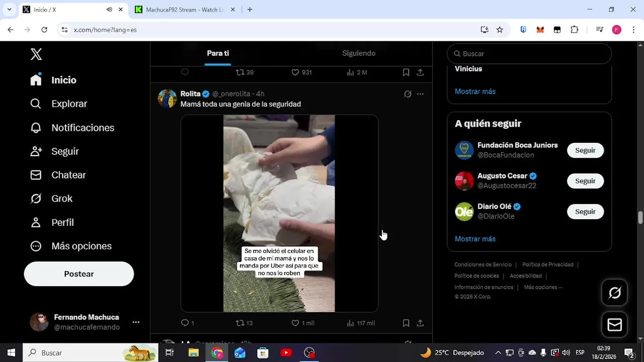Open the Chrome three-dot menu
This screenshot has width=644, height=362.
click(x=633, y=30)
